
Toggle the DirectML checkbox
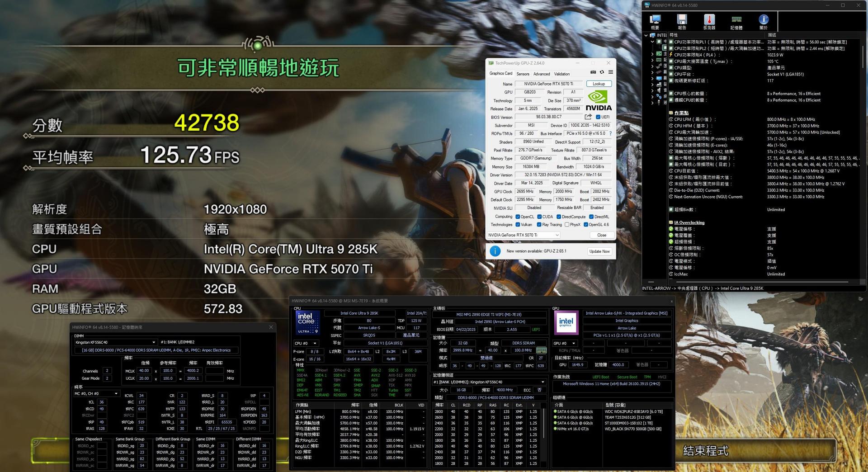[591, 217]
